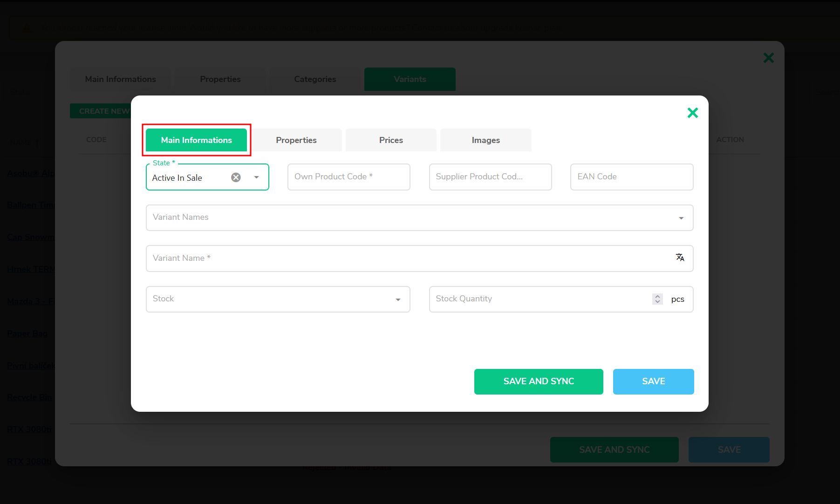This screenshot has width=840, height=504.
Task: Click the ACTION column header
Action: click(x=730, y=140)
